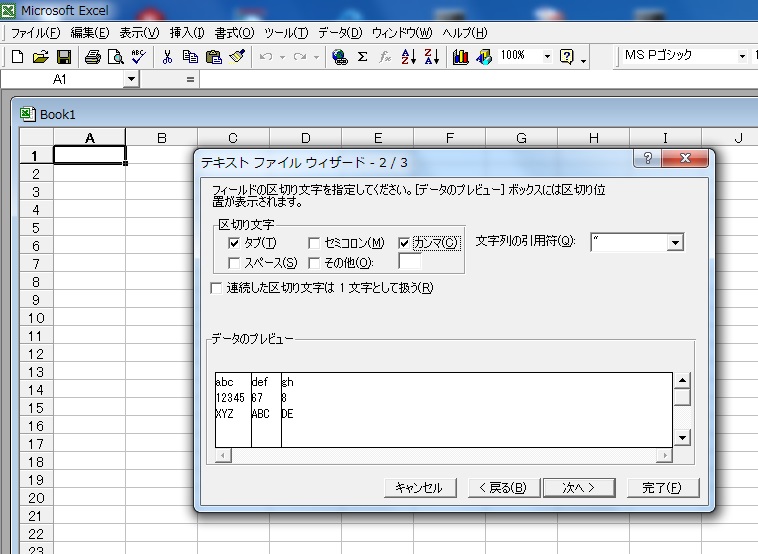This screenshot has height=554, width=758.
Task: Click the AutoSum sigma icon
Action: [362, 57]
